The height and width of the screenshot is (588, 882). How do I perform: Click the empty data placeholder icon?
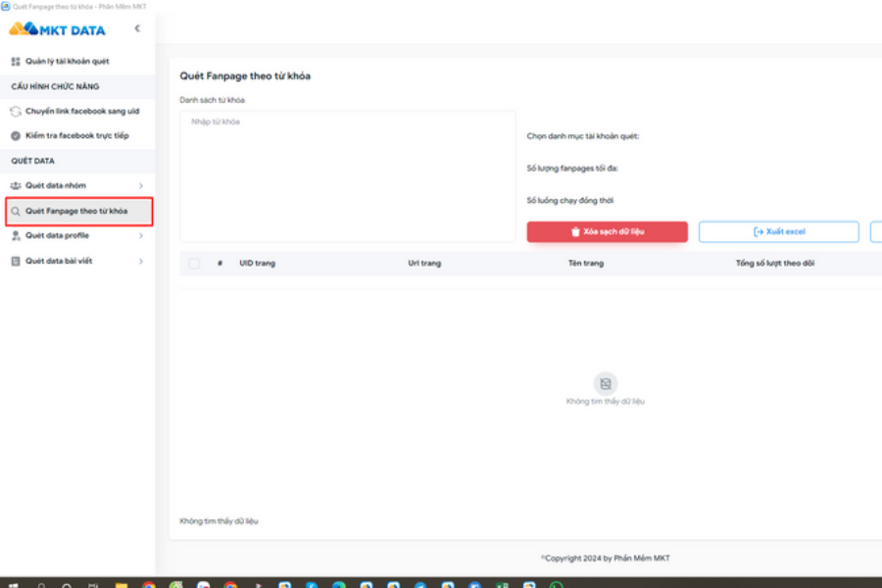click(606, 383)
